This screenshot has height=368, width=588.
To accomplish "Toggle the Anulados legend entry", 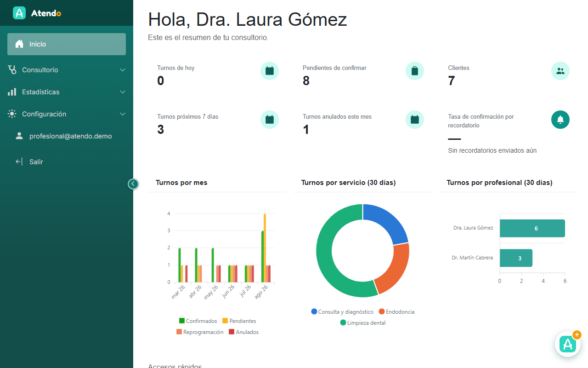I will click(244, 332).
